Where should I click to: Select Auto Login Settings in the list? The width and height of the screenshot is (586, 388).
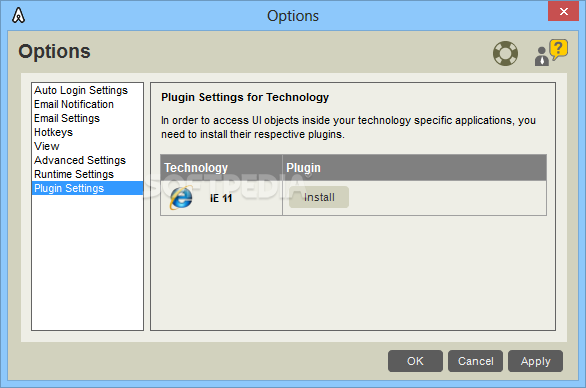(87, 90)
